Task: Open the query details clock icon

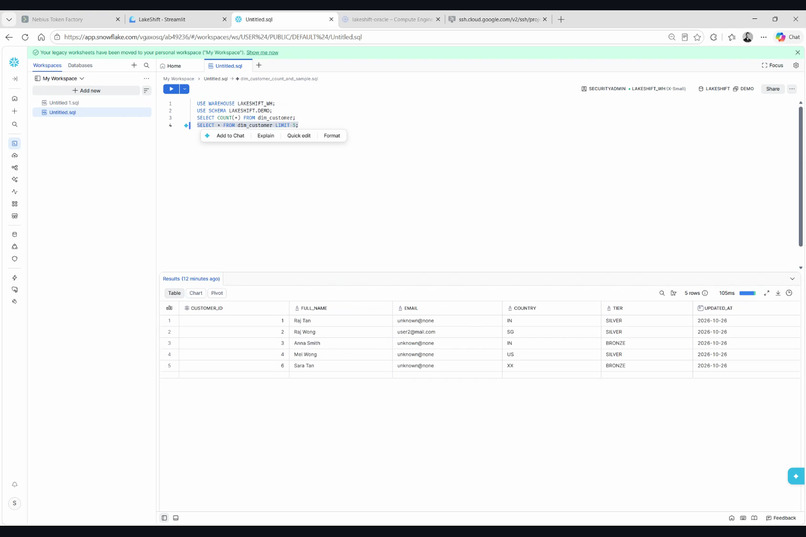Action: point(789,293)
